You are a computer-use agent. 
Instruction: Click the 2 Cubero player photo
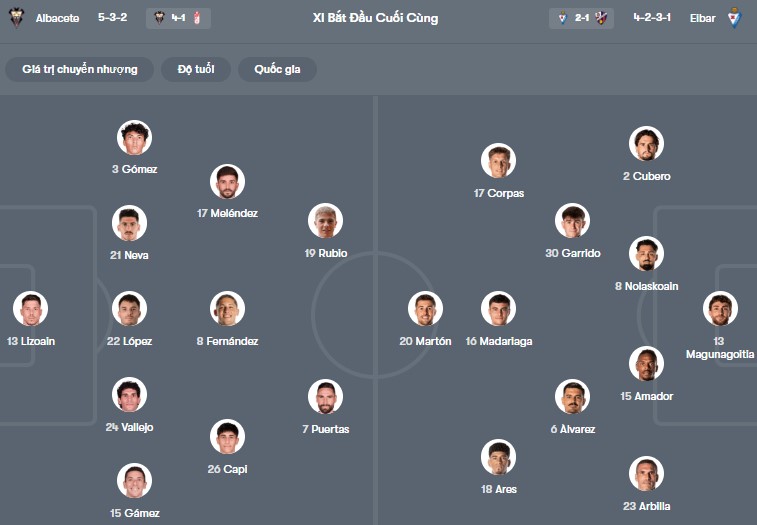[647, 144]
